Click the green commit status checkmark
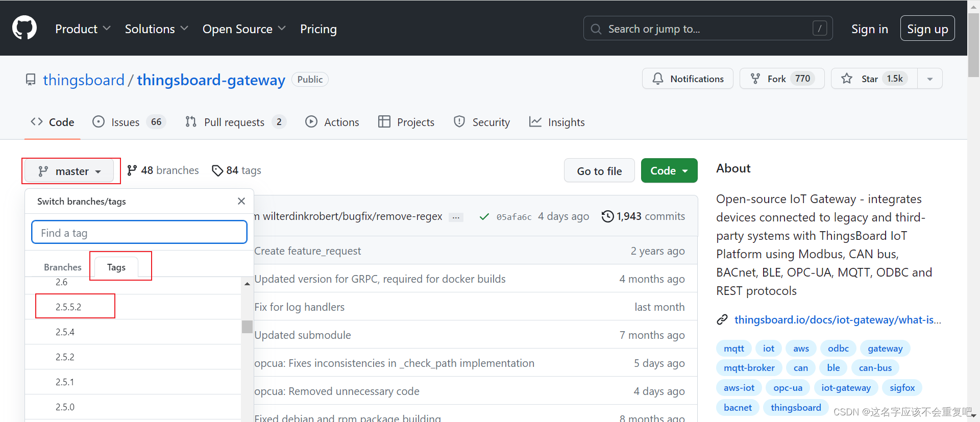 [x=484, y=217]
